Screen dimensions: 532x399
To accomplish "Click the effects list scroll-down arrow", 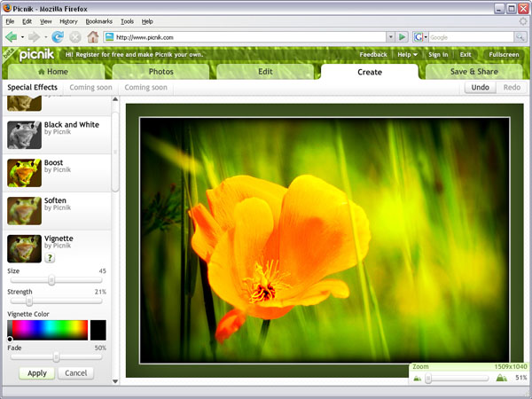I will [x=115, y=381].
